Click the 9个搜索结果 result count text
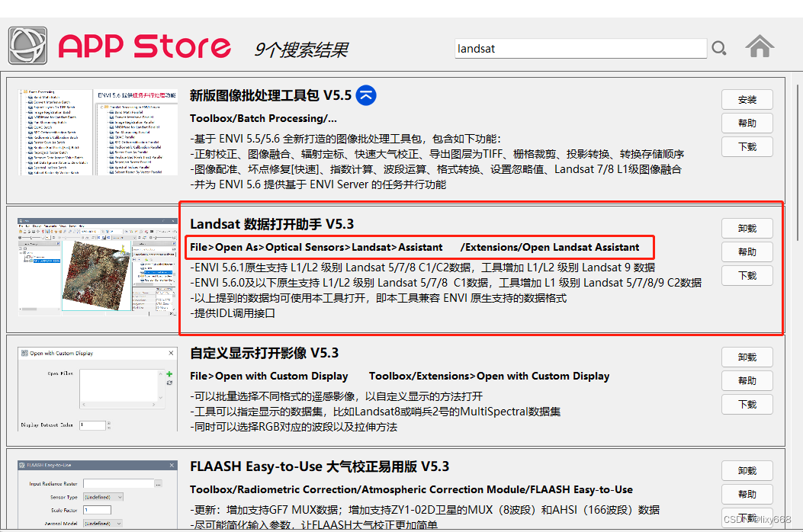This screenshot has height=532, width=803. pyautogui.click(x=301, y=50)
